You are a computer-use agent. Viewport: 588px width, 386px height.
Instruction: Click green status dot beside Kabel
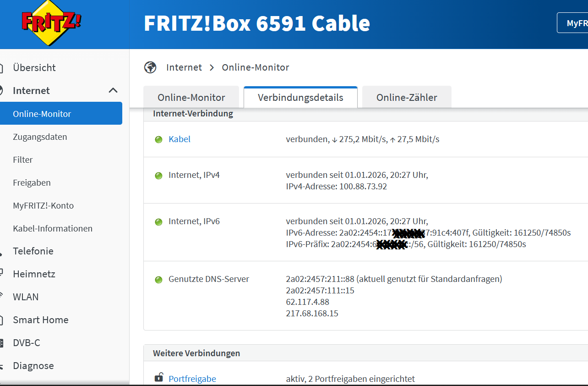pyautogui.click(x=158, y=139)
